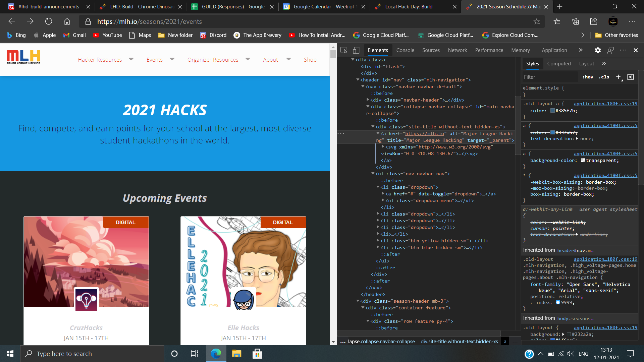Open Discord from favorites bar
The height and width of the screenshot is (362, 644).
pos(213,35)
